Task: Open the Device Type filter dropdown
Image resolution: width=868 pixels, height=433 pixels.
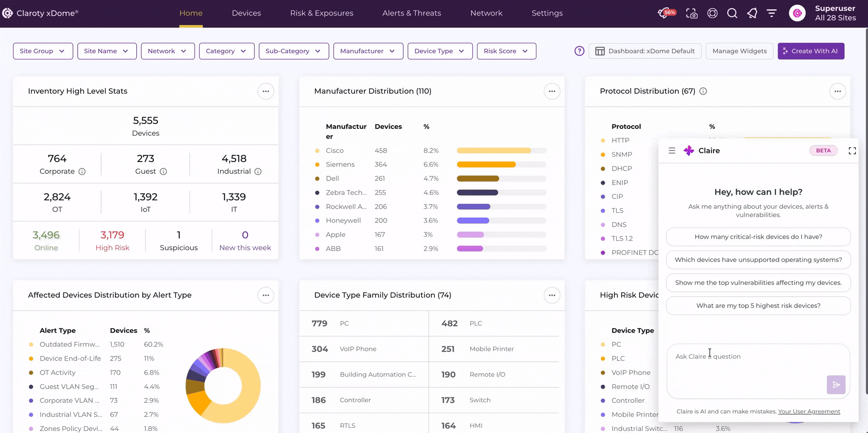Action: pos(440,51)
